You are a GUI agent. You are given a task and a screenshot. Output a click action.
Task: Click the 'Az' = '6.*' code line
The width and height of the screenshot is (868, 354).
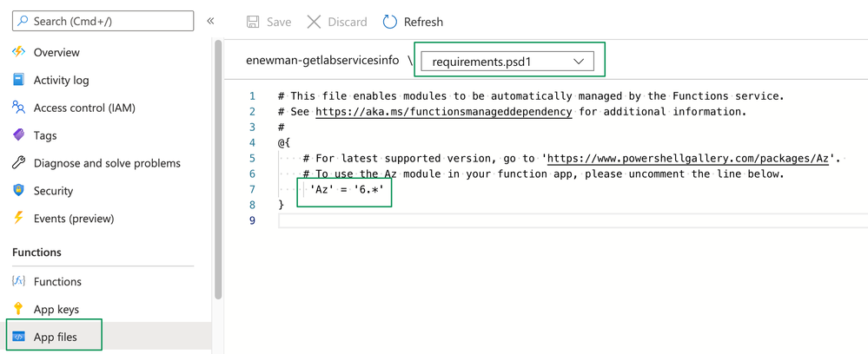347,190
